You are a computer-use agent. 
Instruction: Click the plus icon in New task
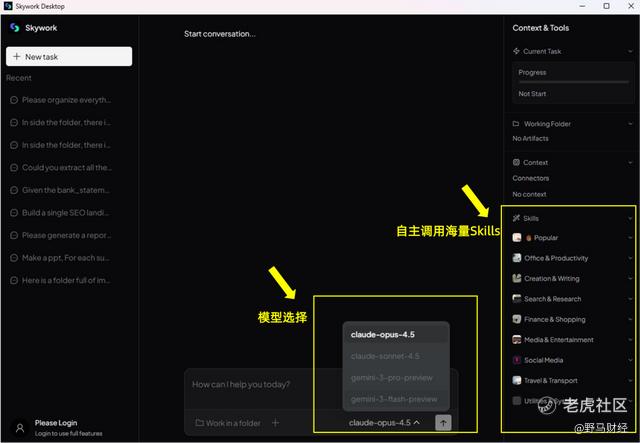[17, 56]
